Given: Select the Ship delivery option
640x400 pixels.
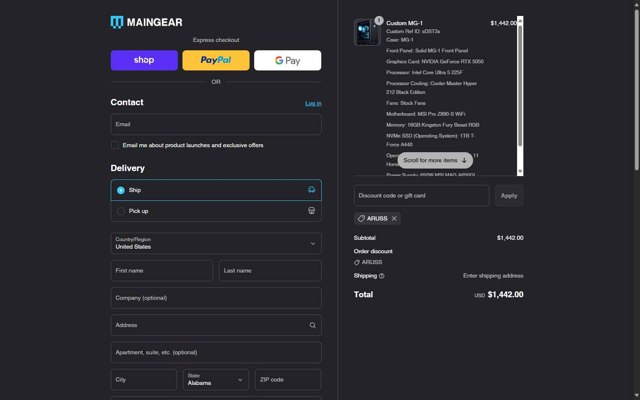Looking at the screenshot, I should click(216, 190).
